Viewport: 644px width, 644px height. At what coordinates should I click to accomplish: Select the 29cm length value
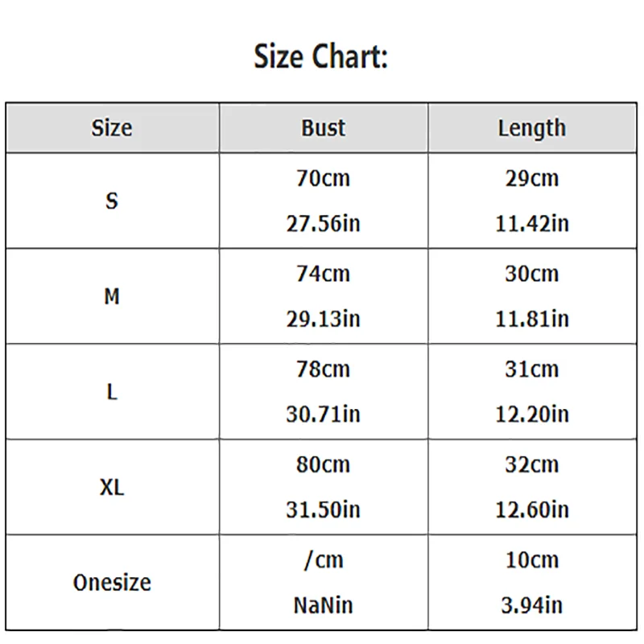(x=532, y=178)
